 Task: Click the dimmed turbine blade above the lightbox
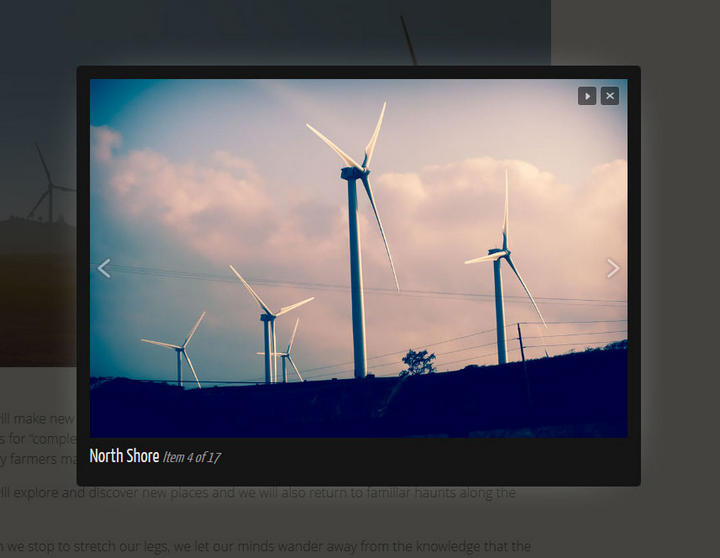click(x=408, y=40)
